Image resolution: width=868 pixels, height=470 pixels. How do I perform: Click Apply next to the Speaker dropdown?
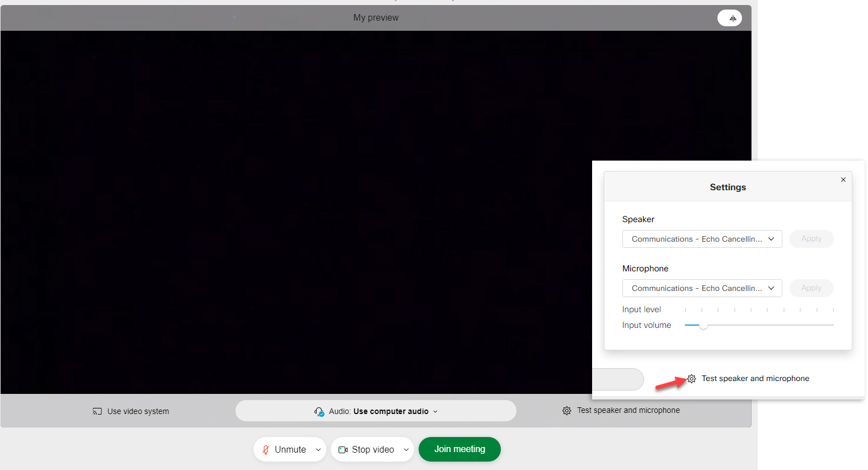click(811, 239)
